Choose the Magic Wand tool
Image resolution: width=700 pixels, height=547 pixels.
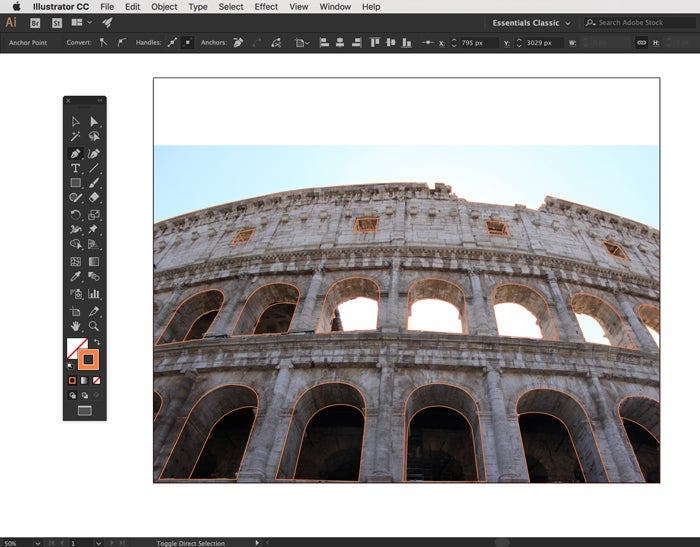(x=75, y=137)
